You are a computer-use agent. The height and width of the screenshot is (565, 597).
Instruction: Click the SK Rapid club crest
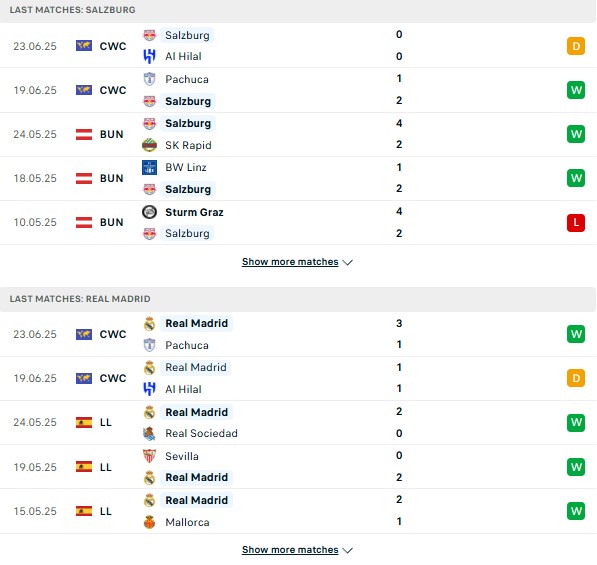click(149, 145)
